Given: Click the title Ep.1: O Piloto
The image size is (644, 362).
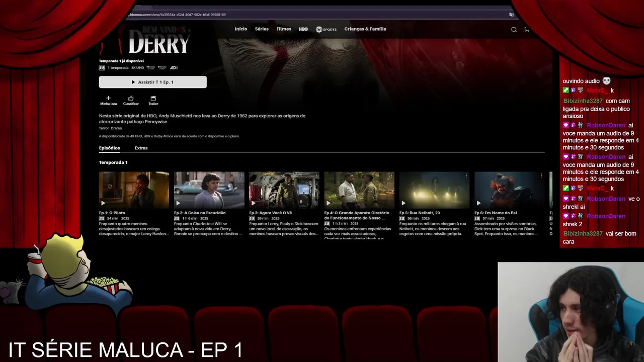Looking at the screenshot, I should tap(112, 213).
